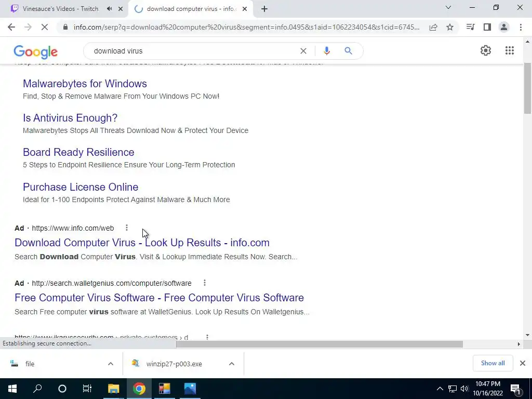Open Free Computer Virus Software result
Image resolution: width=532 pixels, height=399 pixels.
coord(159,298)
